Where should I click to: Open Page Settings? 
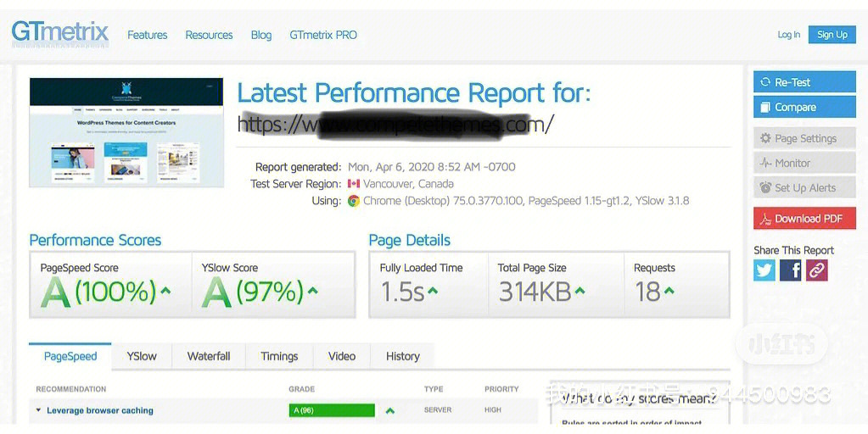point(804,138)
